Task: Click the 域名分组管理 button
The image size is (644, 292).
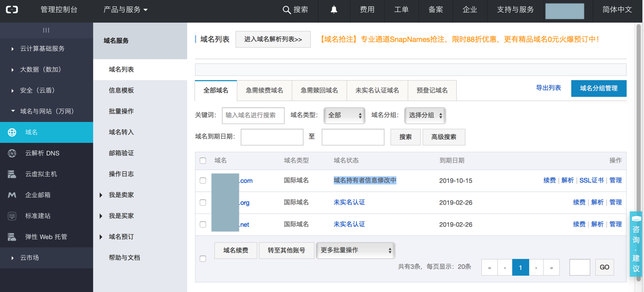Action: pos(599,88)
